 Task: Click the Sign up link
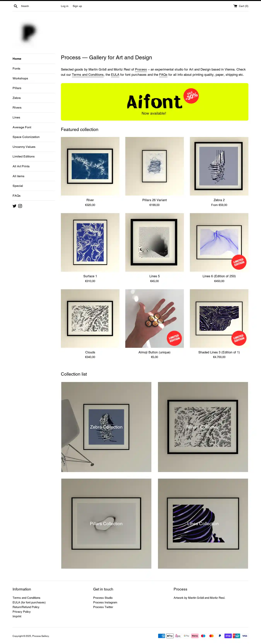(77, 6)
